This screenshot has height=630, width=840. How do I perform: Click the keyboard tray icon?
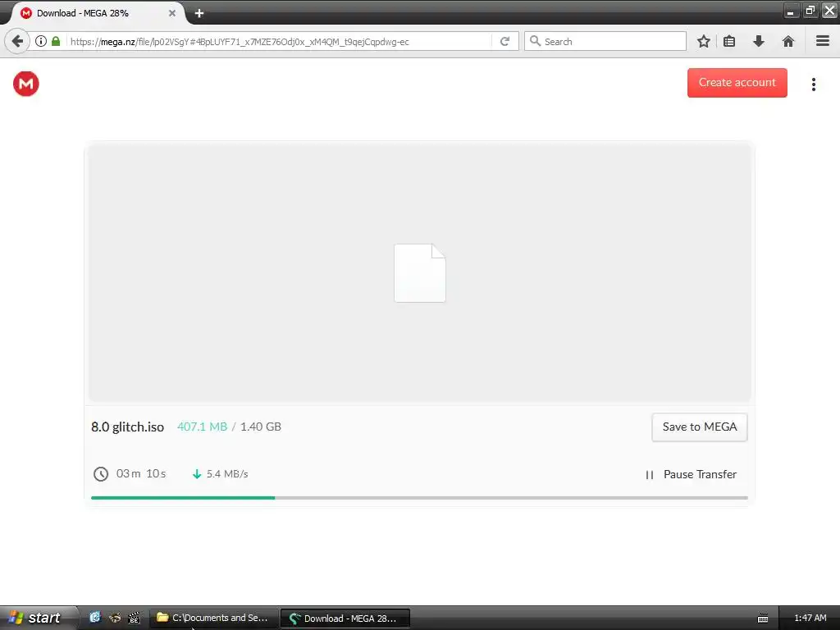[763, 619]
